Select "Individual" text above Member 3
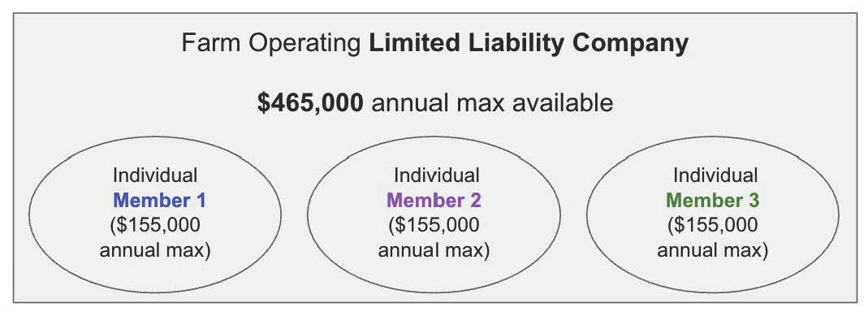This screenshot has height=316, width=868. (715, 175)
